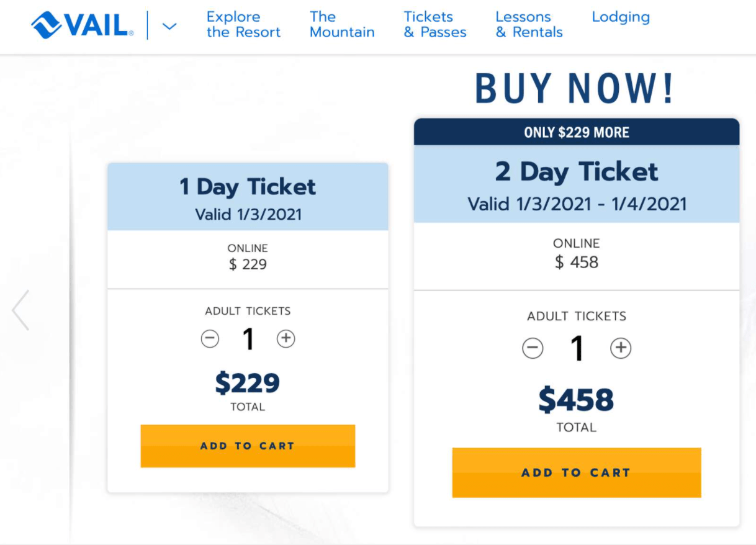Image resolution: width=756 pixels, height=545 pixels.
Task: Increase 1 Day Ticket adult quantity
Action: [x=286, y=339]
